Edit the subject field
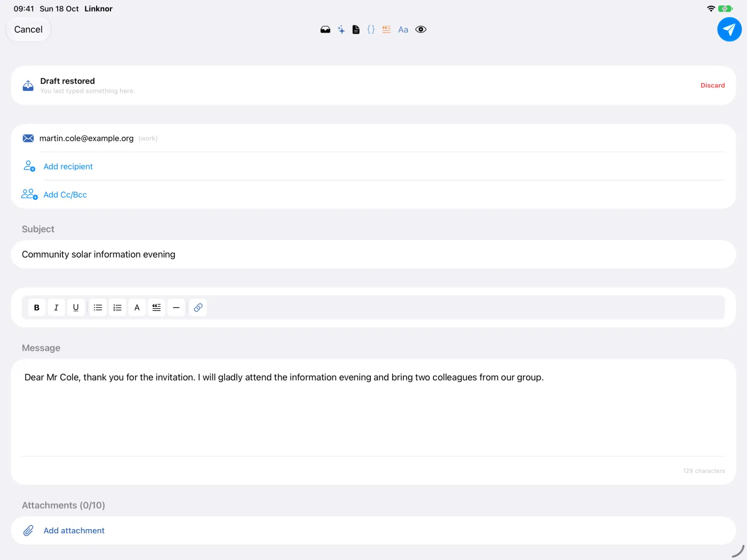 point(373,254)
